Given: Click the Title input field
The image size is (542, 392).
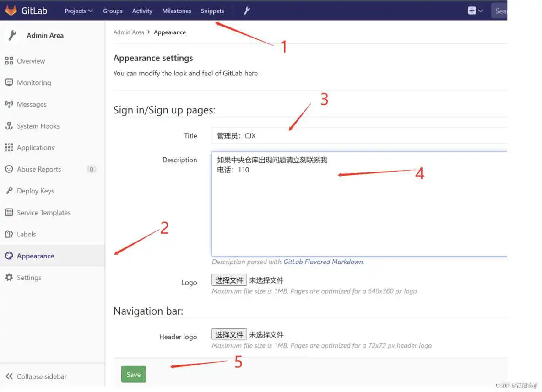Looking at the screenshot, I should click(x=320, y=135).
